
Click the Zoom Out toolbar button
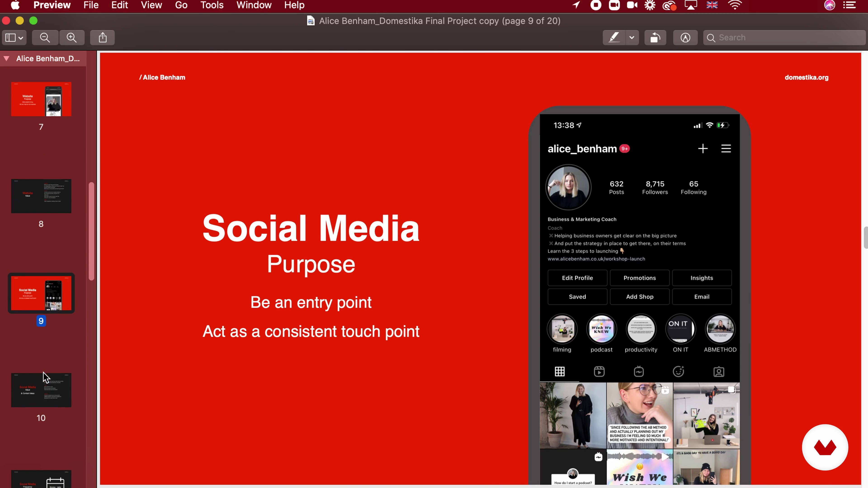45,37
